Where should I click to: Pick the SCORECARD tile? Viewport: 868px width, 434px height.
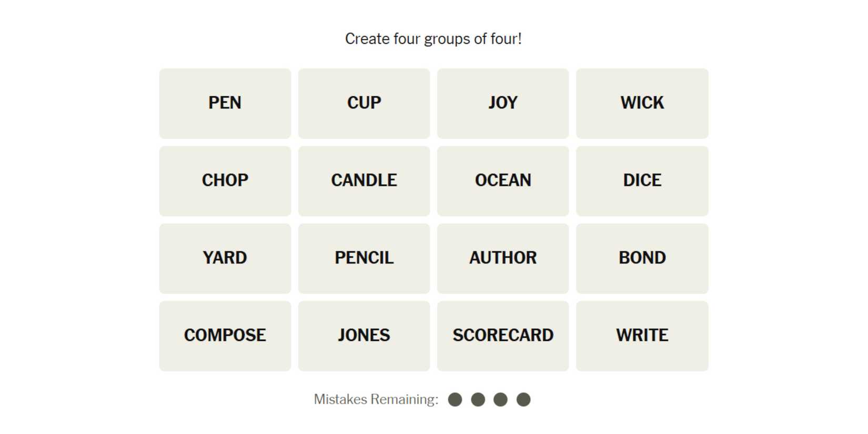pyautogui.click(x=502, y=336)
